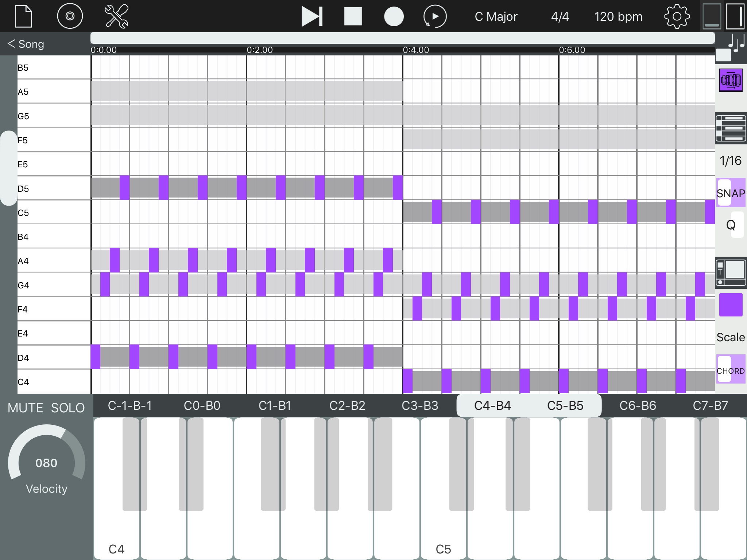Click the Q quantize button
This screenshot has height=560, width=747.
731,225
